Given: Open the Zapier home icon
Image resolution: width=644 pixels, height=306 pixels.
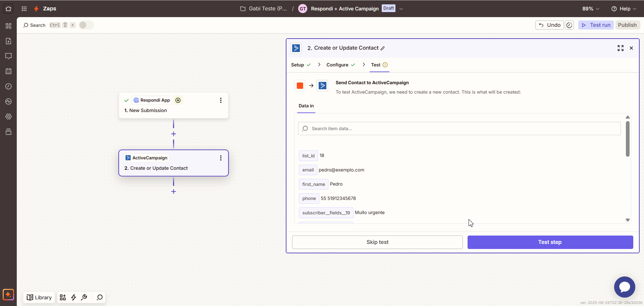Looking at the screenshot, I should 8,9.
